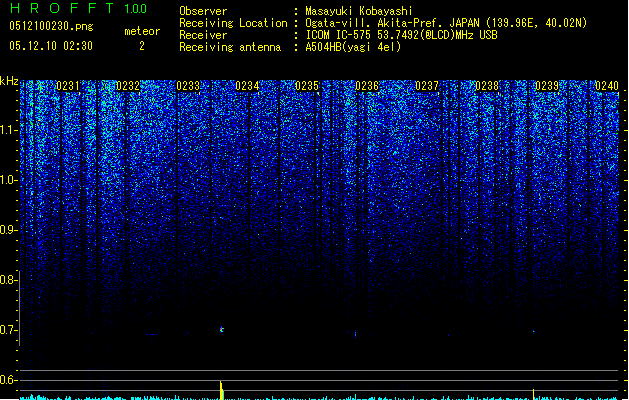Click the 0238 time marker
Viewport: 629px width, 400px height.
[x=487, y=86]
